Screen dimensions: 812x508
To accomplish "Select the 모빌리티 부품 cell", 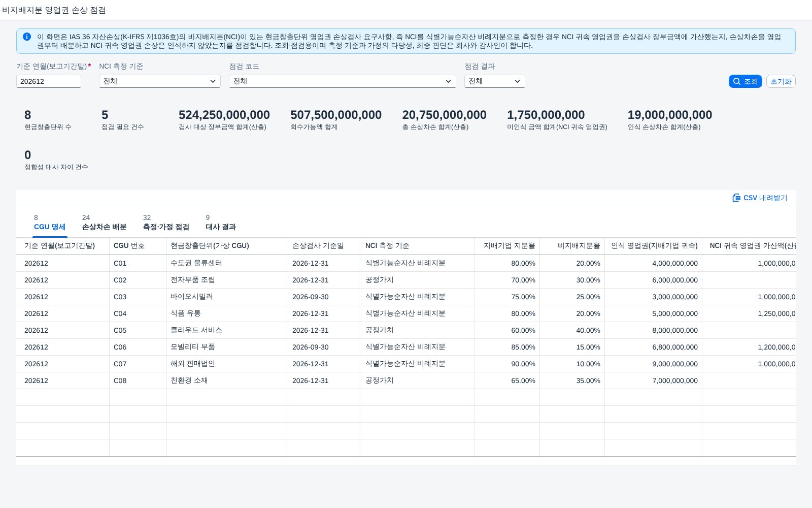I will (227, 347).
